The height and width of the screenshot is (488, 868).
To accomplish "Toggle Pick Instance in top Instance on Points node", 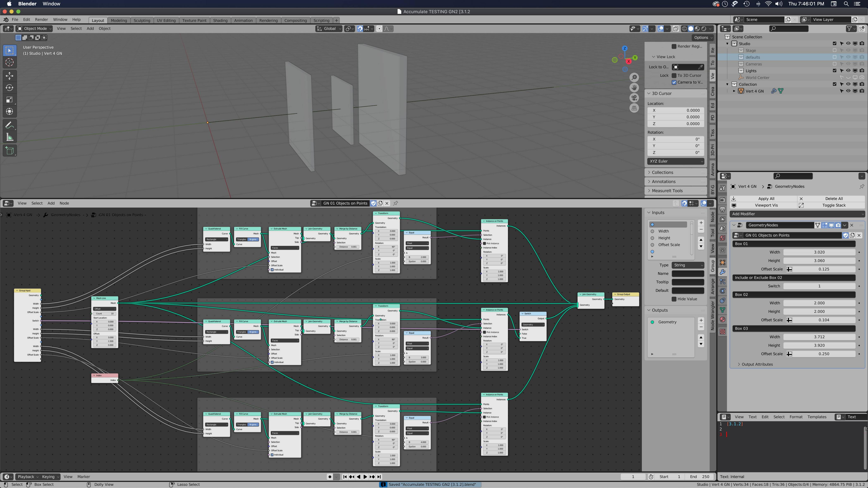I will 484,243.
